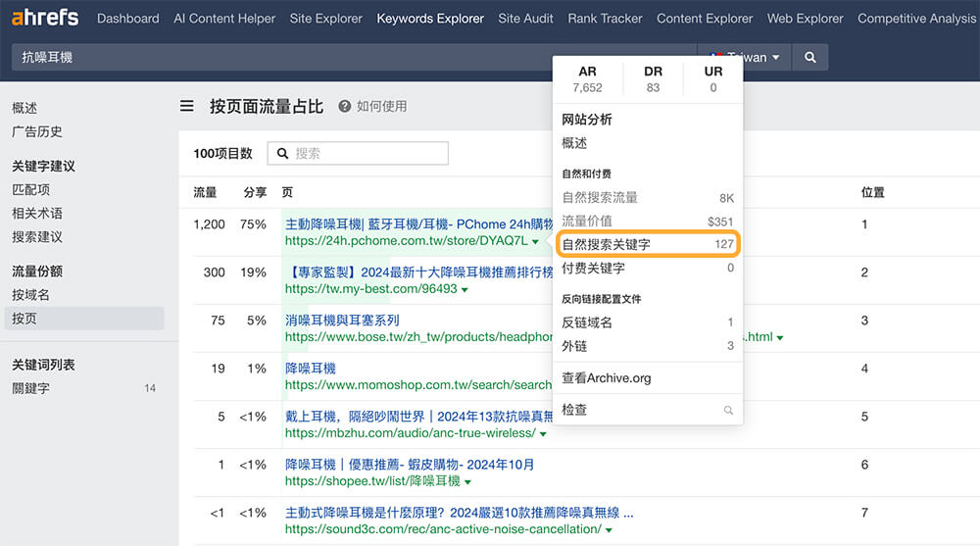Image resolution: width=980 pixels, height=546 pixels.
Task: Click 检查 in the popup menu
Action: point(574,410)
